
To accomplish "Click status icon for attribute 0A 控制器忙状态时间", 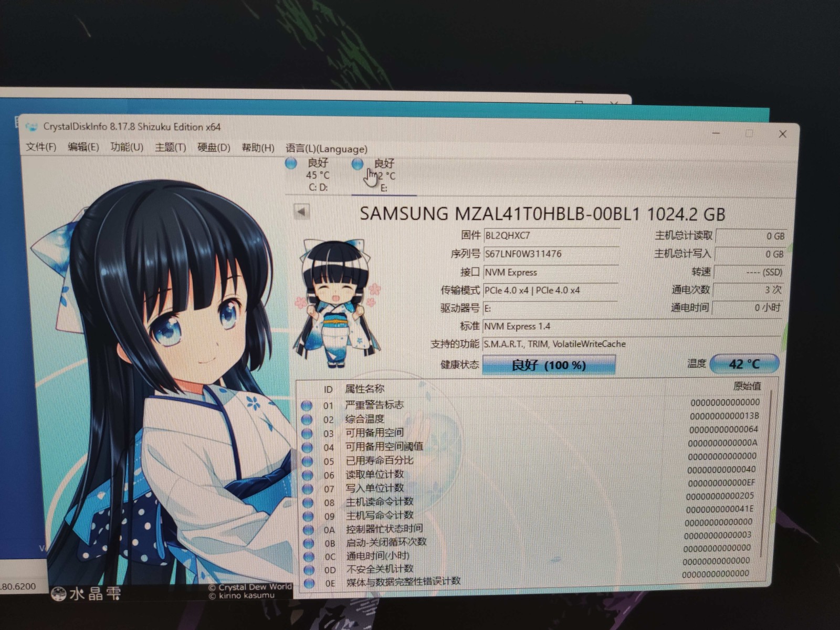I will click(308, 530).
